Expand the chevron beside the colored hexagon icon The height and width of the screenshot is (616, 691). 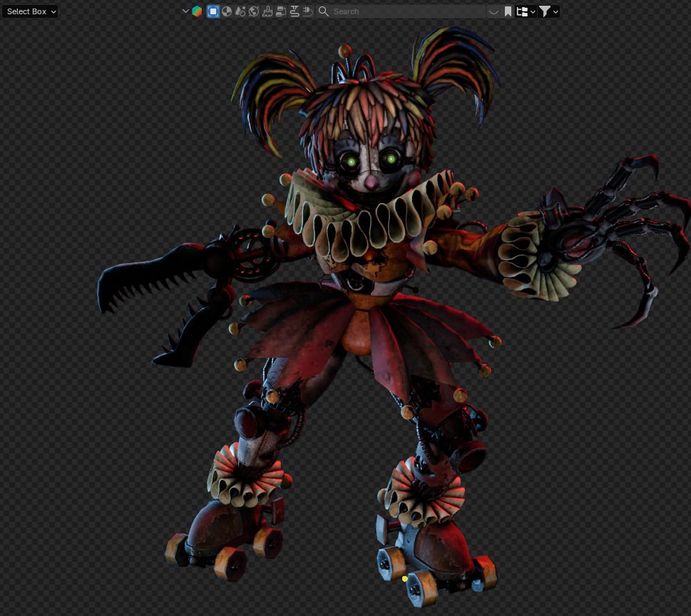click(x=185, y=11)
